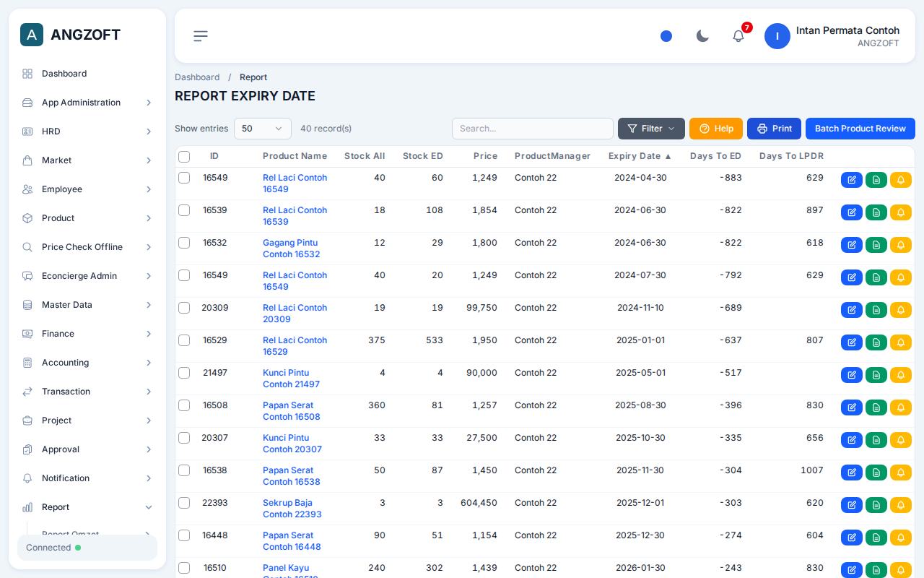Click the edit icon for Sekrup Baja Contoh 22393
Viewport: 924px width, 578px height.
click(x=852, y=505)
